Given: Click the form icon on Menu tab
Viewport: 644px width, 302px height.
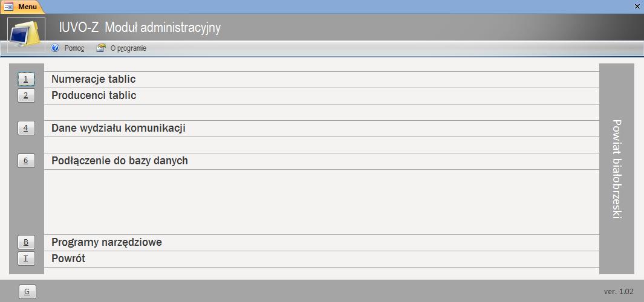Looking at the screenshot, I should [8, 6].
